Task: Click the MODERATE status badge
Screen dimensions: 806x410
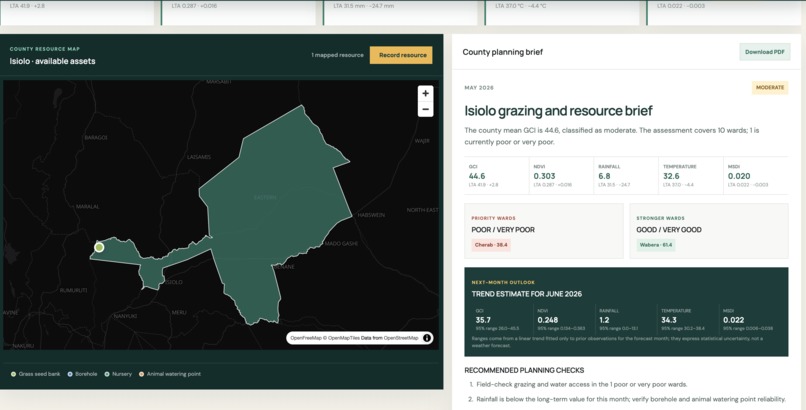Action: tap(770, 88)
